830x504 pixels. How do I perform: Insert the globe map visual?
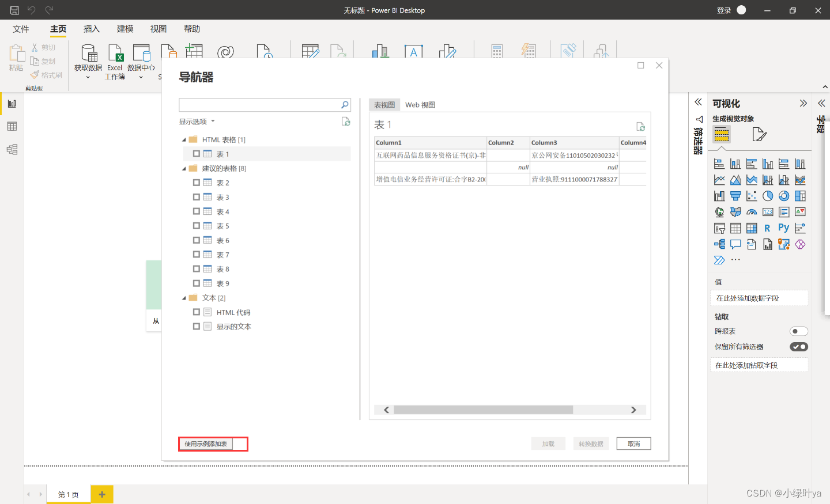tap(719, 213)
